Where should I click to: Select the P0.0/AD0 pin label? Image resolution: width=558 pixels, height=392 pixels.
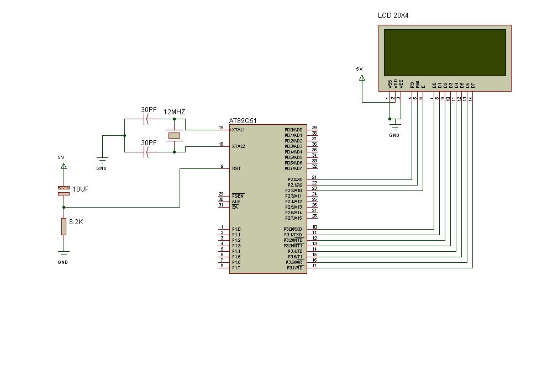point(293,130)
